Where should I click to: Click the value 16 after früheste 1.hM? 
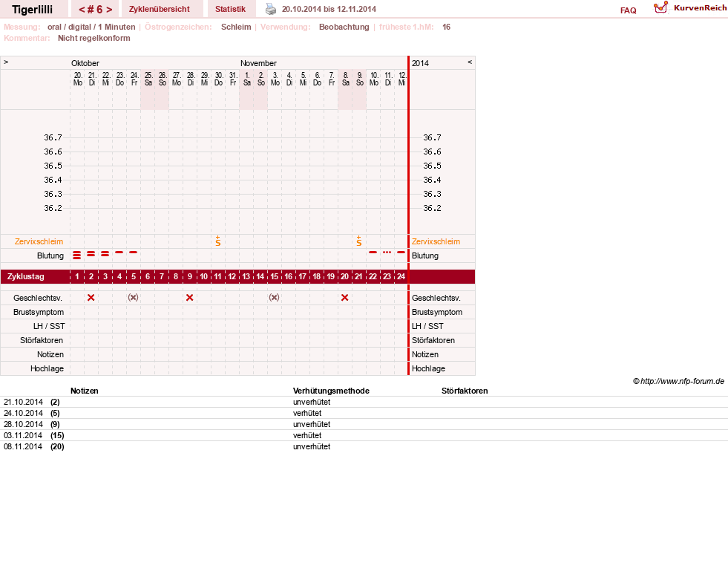click(446, 27)
